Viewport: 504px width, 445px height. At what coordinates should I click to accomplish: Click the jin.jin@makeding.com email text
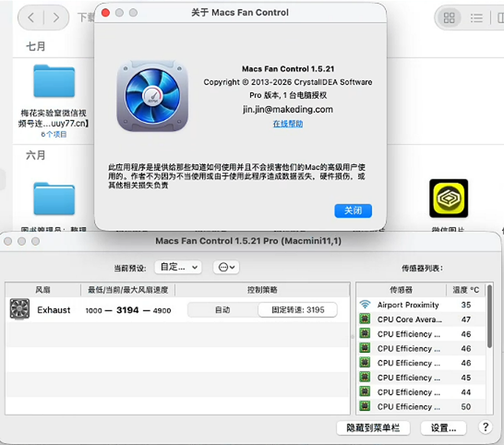point(288,109)
